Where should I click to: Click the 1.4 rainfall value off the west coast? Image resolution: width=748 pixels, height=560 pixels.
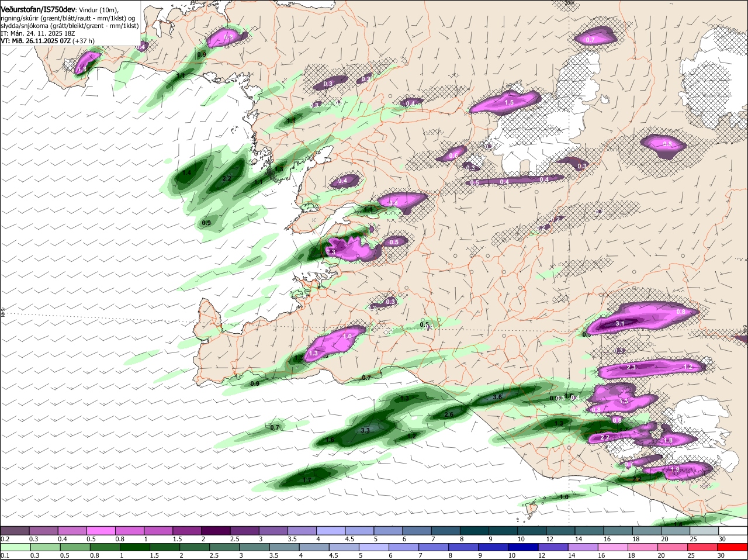[186, 173]
